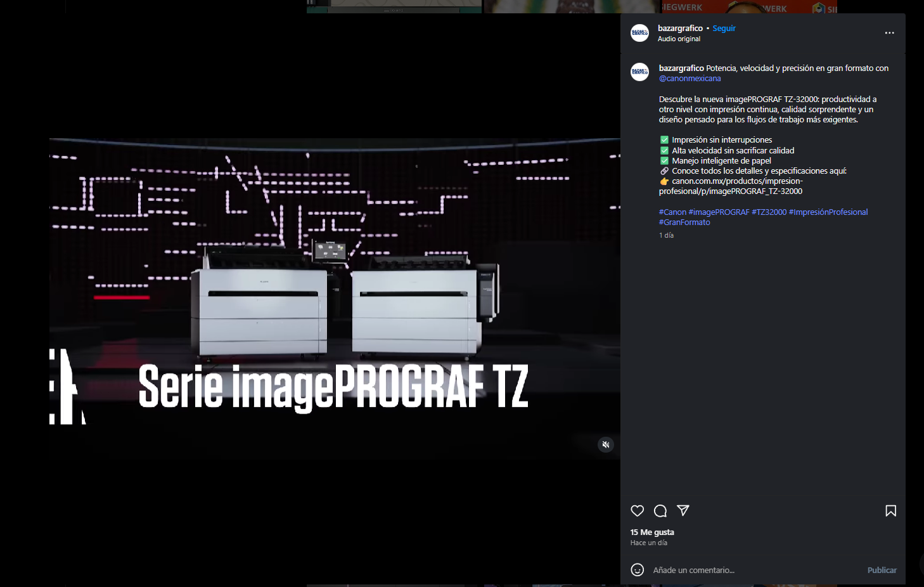View the 15 Me gusta likes list
Image resolution: width=924 pixels, height=587 pixels.
point(652,532)
